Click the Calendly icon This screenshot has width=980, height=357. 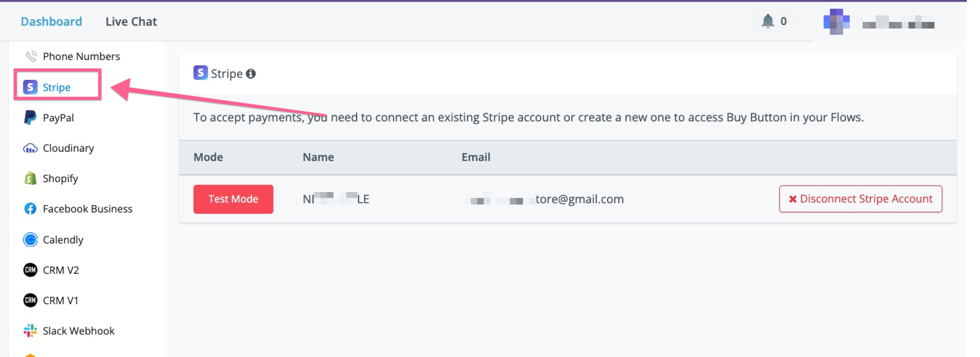(30, 240)
